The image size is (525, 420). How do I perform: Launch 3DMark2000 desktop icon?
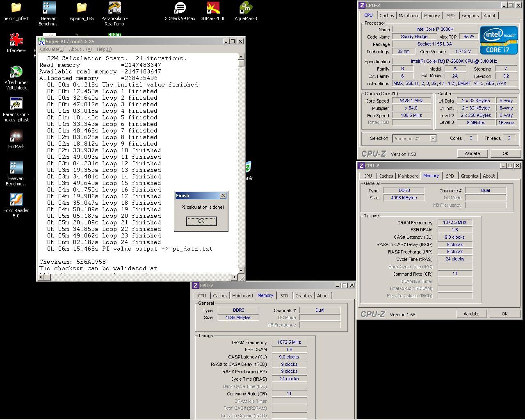213,11
